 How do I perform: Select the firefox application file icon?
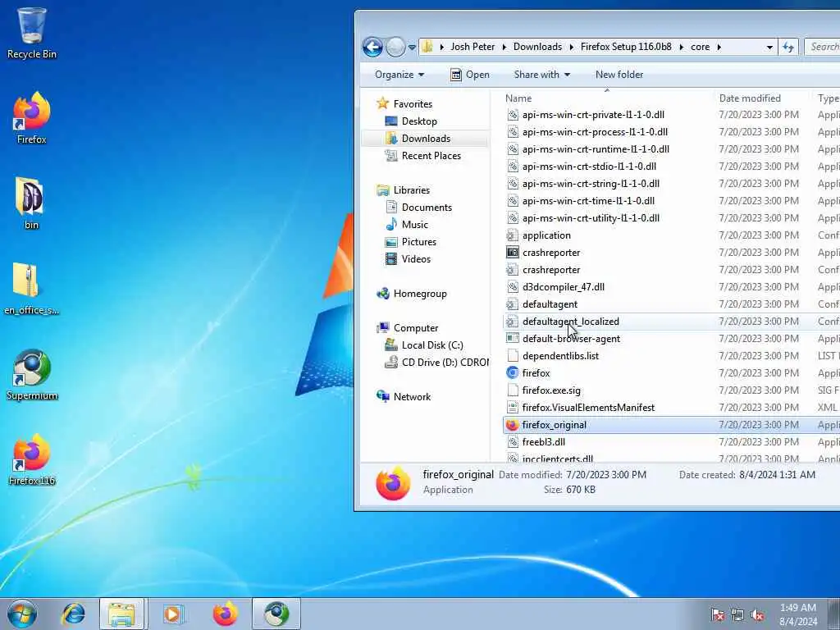click(513, 373)
